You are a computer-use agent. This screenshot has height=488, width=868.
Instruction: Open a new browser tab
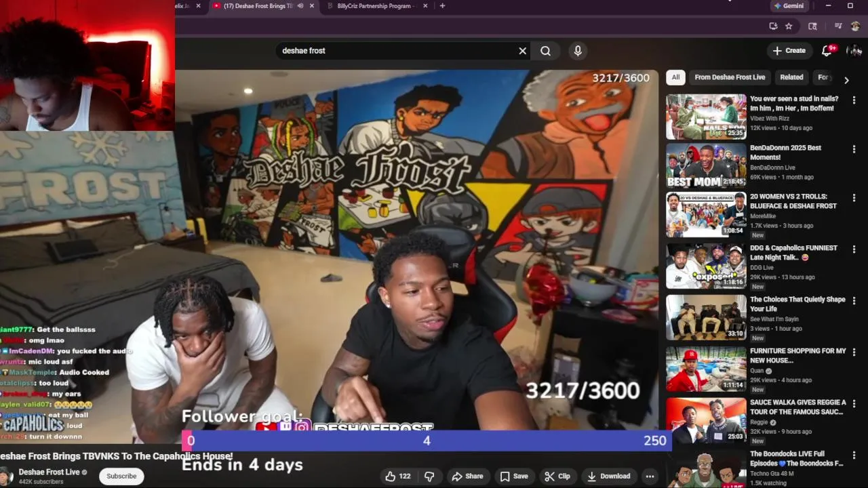(442, 6)
